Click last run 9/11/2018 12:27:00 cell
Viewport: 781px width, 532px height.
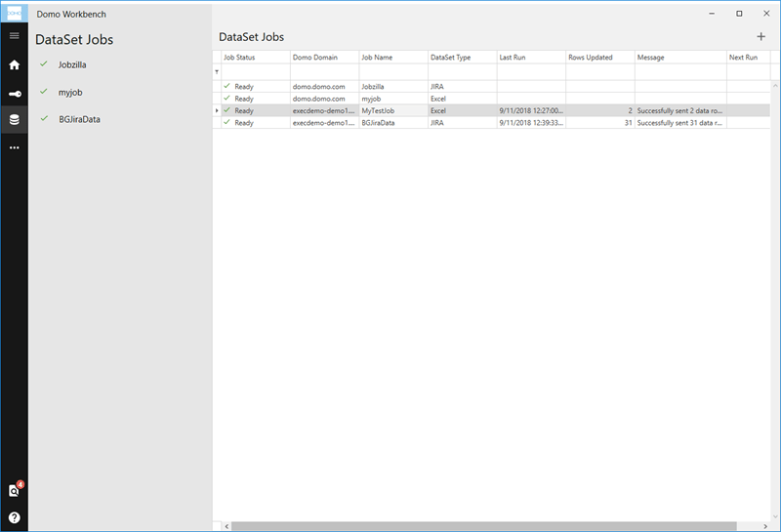[531, 110]
